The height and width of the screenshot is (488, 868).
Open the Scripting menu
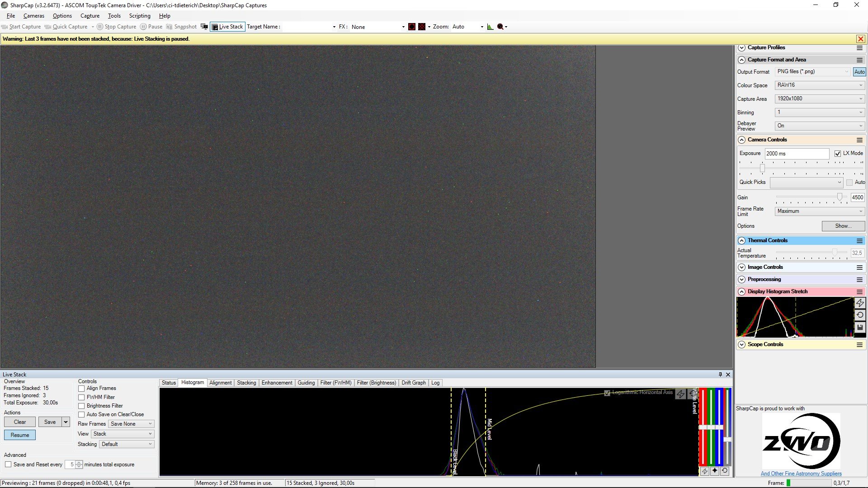pos(140,16)
